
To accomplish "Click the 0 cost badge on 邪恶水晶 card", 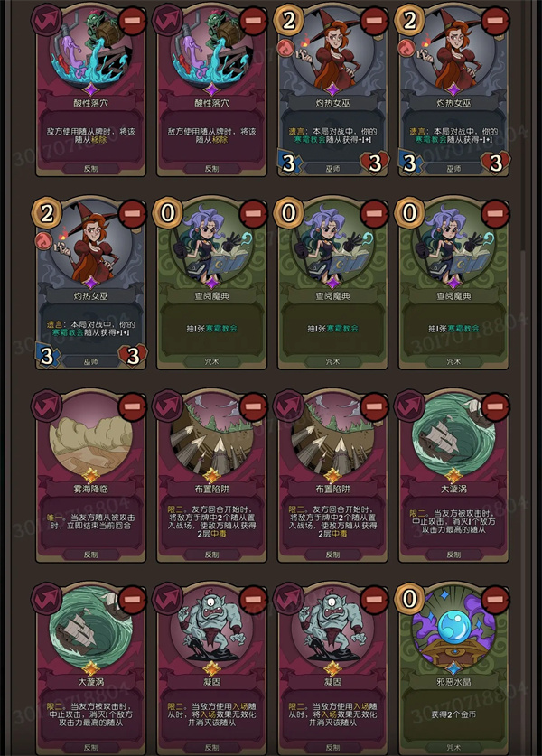I will 409,599.
